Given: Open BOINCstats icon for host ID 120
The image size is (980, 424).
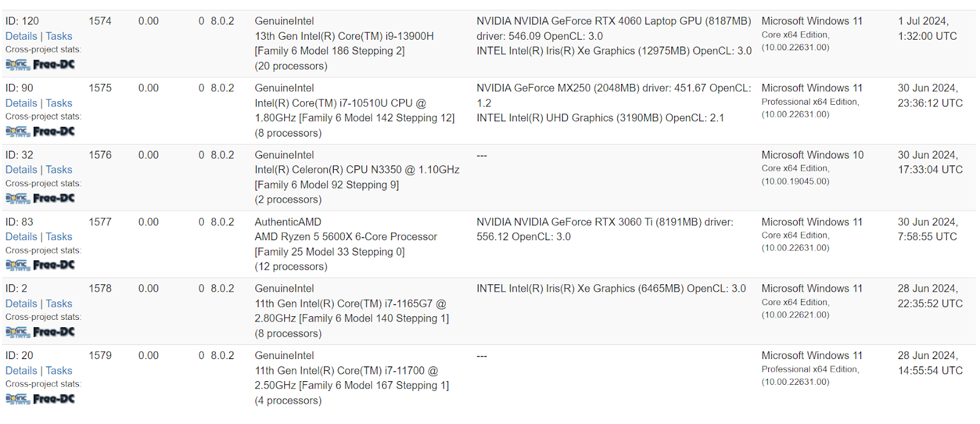Looking at the screenshot, I should [18, 64].
